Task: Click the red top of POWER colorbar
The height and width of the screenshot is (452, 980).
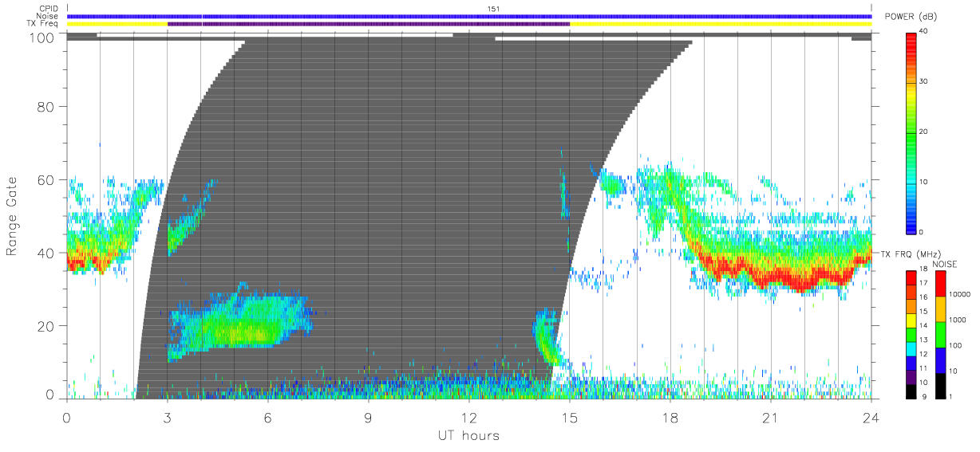Action: click(911, 40)
